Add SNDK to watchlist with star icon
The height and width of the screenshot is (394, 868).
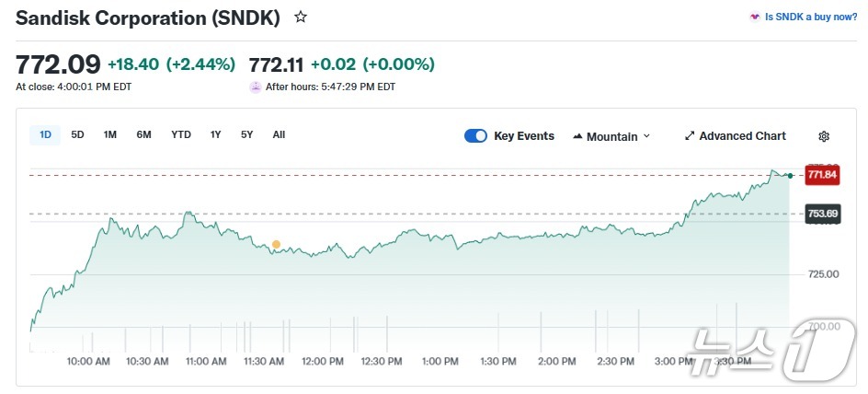click(x=301, y=17)
